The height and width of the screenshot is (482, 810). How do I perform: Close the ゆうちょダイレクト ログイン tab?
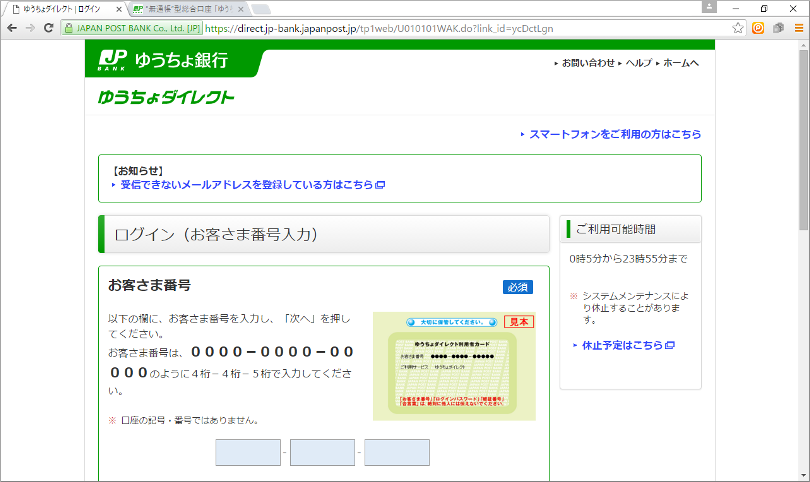pos(119,9)
